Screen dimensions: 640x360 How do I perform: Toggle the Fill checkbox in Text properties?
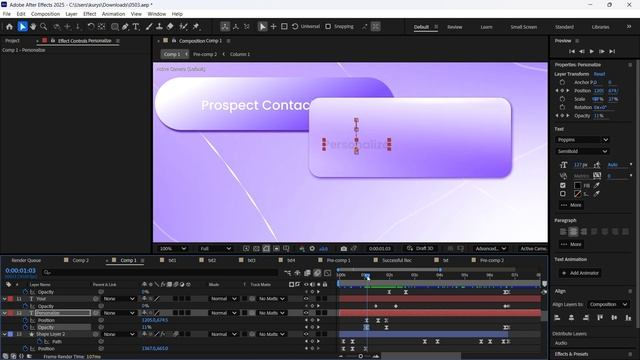click(x=563, y=186)
